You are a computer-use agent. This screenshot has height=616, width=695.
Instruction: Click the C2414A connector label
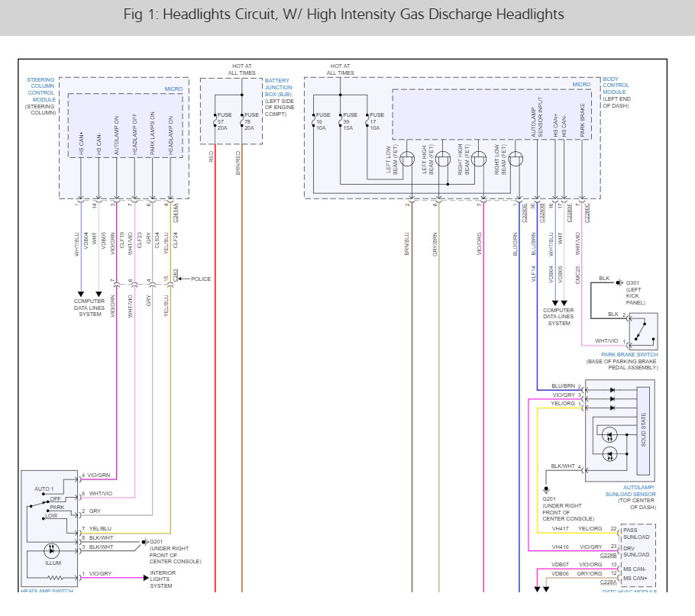(176, 213)
